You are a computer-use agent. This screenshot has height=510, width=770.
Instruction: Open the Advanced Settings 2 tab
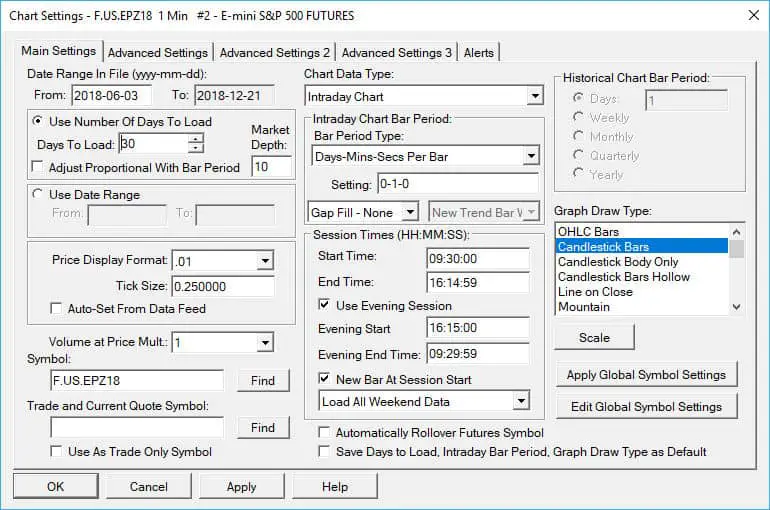(275, 53)
